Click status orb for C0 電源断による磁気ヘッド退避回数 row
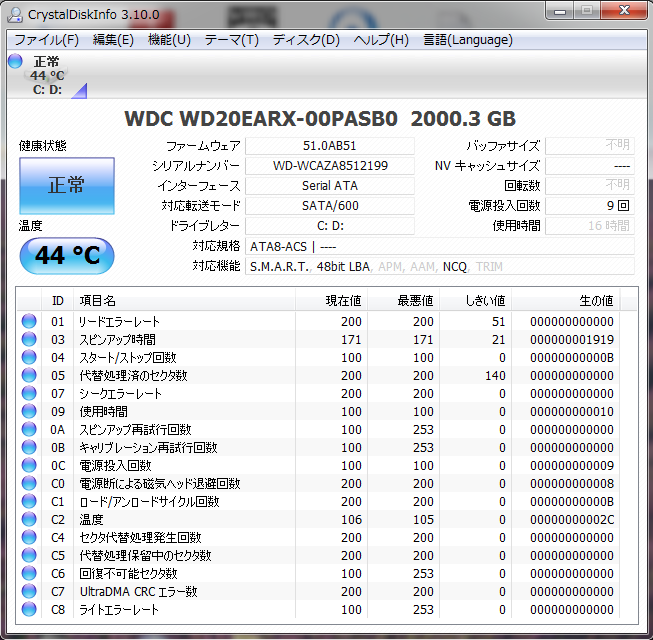 coord(29,483)
